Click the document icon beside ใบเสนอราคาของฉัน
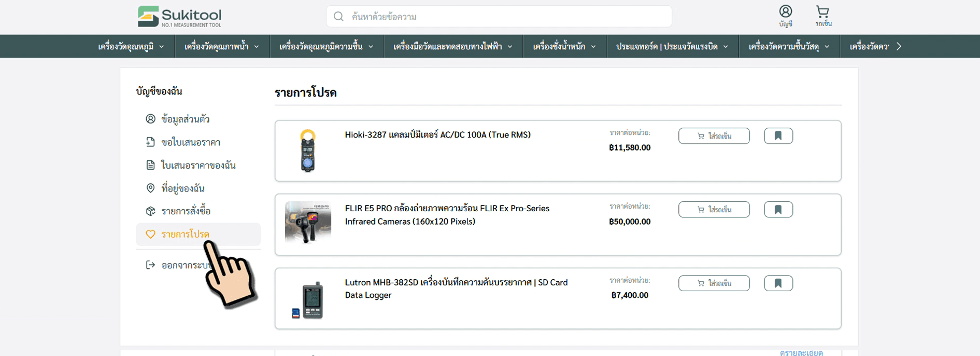 [x=150, y=165]
